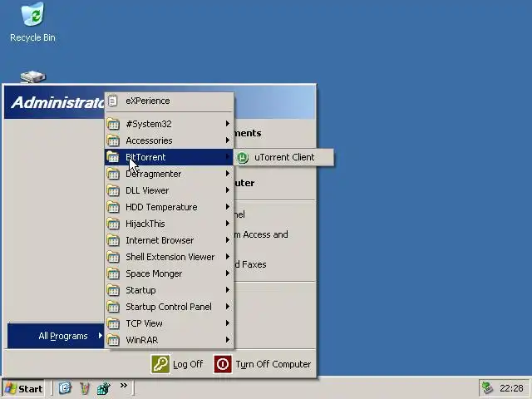Viewport: 532px width, 399px height.
Task: Expand the DLL Viewer submenu arrow
Action: tap(228, 190)
